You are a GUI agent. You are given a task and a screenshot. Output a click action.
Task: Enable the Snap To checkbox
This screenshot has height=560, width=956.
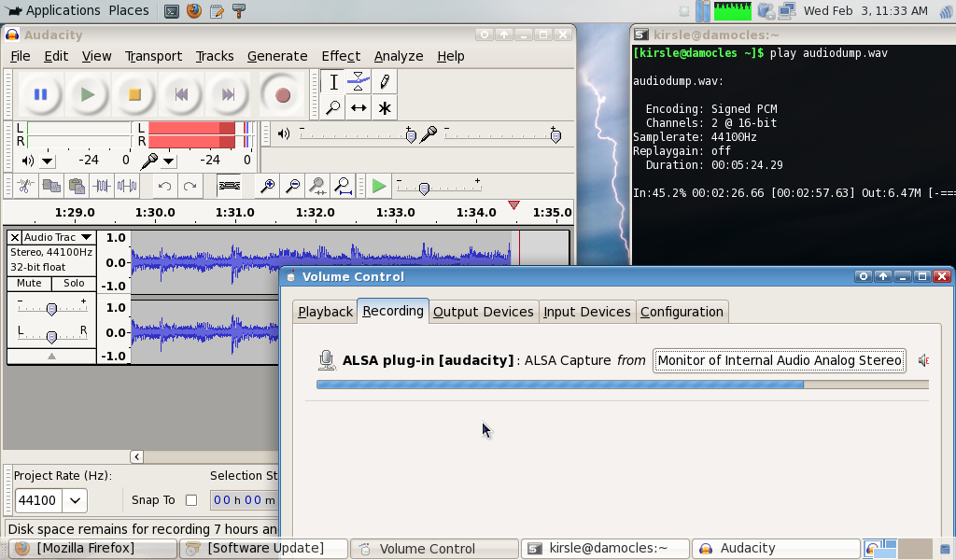click(x=191, y=500)
